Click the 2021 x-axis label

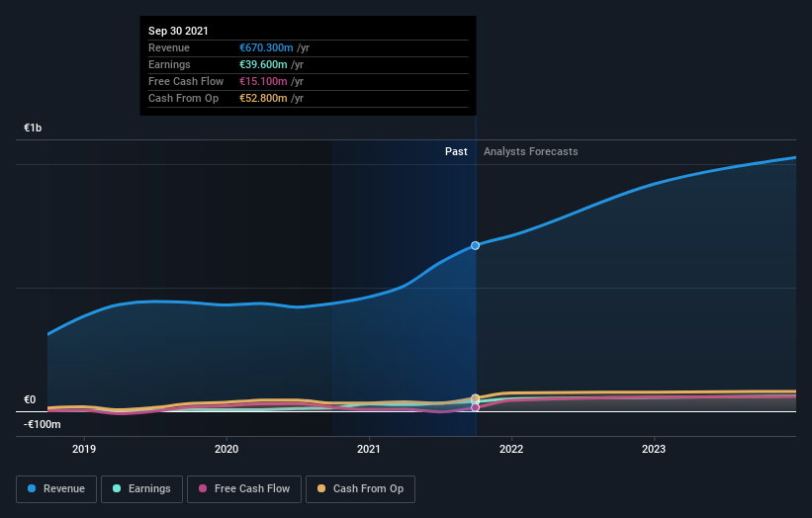point(369,449)
